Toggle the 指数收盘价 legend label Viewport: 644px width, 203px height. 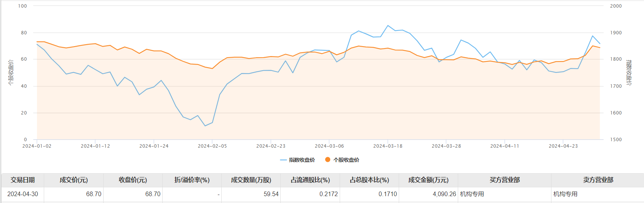click(x=302, y=160)
